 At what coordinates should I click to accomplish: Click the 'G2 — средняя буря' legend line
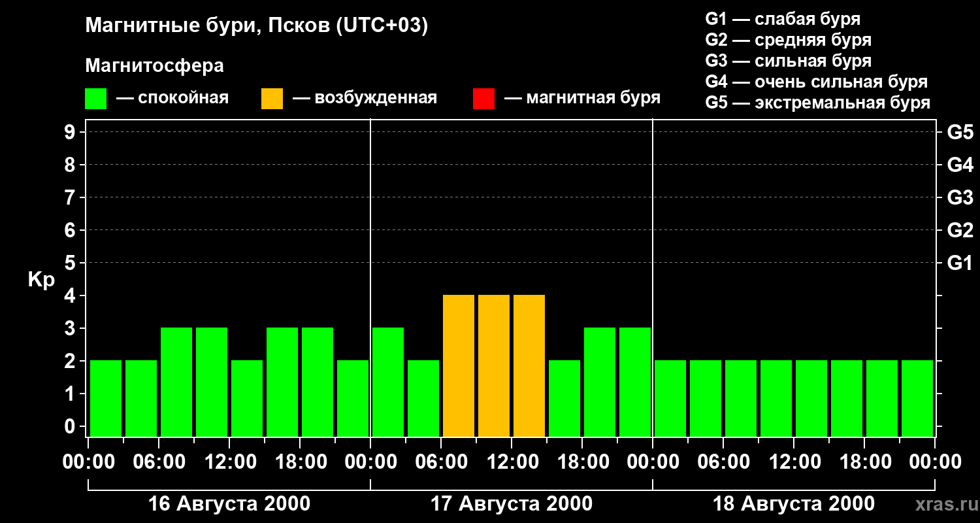point(789,40)
